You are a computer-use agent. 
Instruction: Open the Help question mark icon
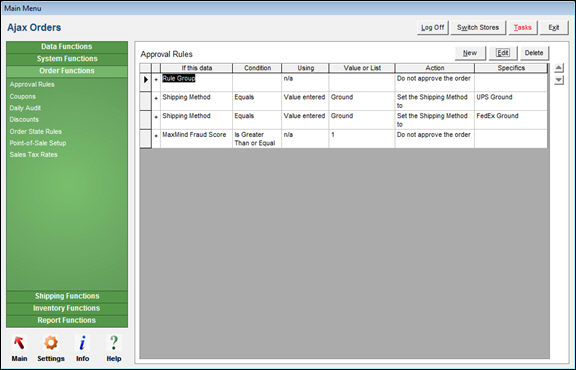[x=114, y=343]
